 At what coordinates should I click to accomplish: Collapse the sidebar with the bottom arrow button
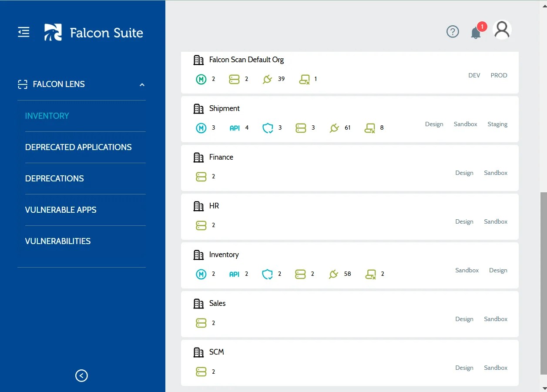[x=81, y=375]
